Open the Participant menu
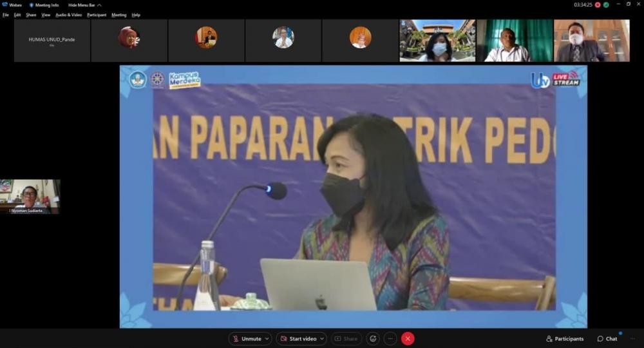The height and width of the screenshot is (348, 644). [97, 15]
